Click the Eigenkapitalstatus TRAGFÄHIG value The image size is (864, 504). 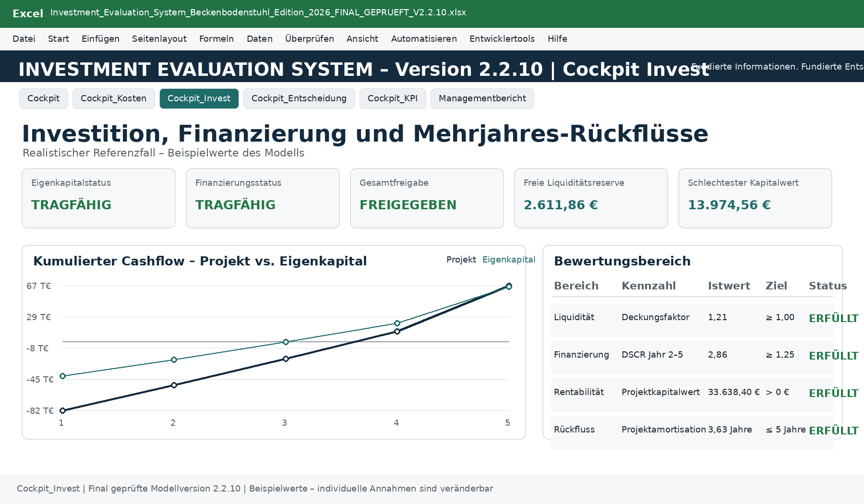tap(71, 205)
